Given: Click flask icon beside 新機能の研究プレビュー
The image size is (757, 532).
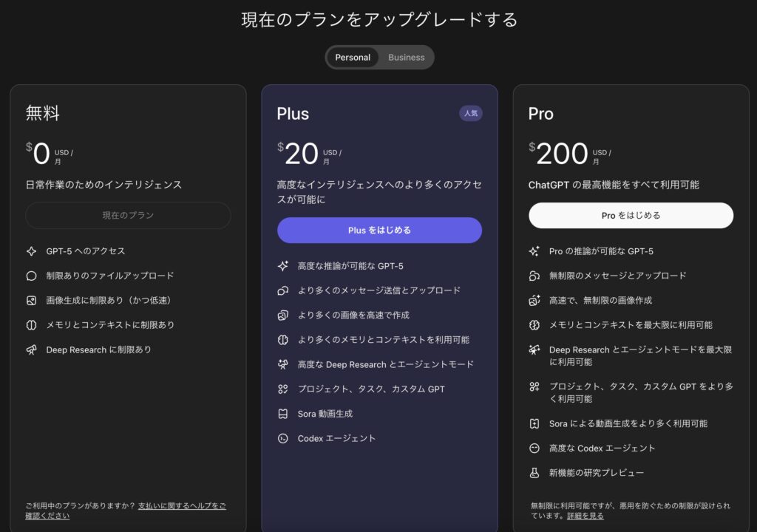Looking at the screenshot, I should [x=534, y=473].
